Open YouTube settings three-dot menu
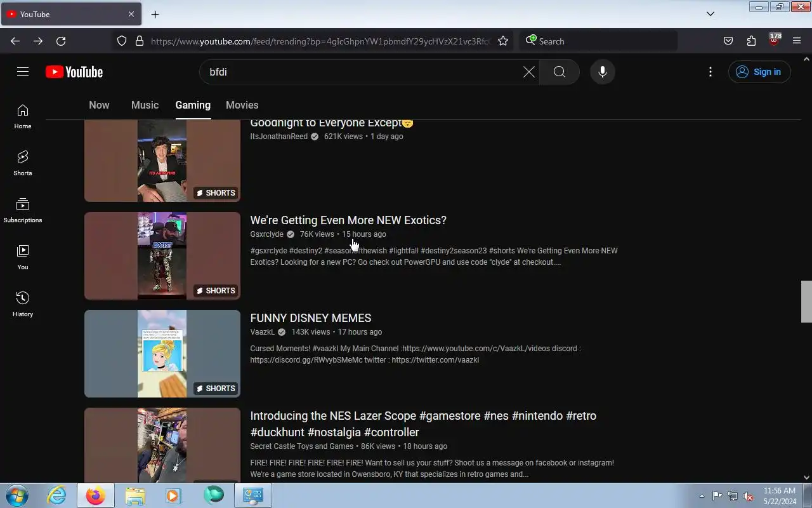The width and height of the screenshot is (812, 508). tap(710, 72)
